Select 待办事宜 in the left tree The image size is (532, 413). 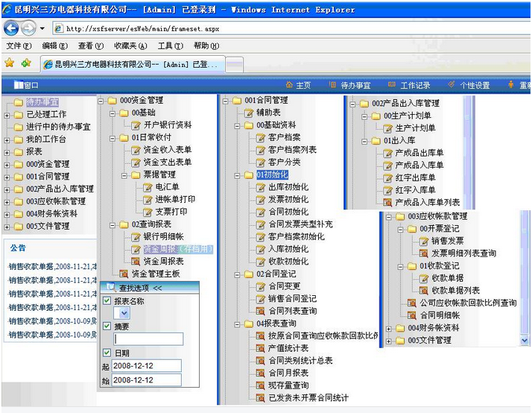pyautogui.click(x=42, y=102)
